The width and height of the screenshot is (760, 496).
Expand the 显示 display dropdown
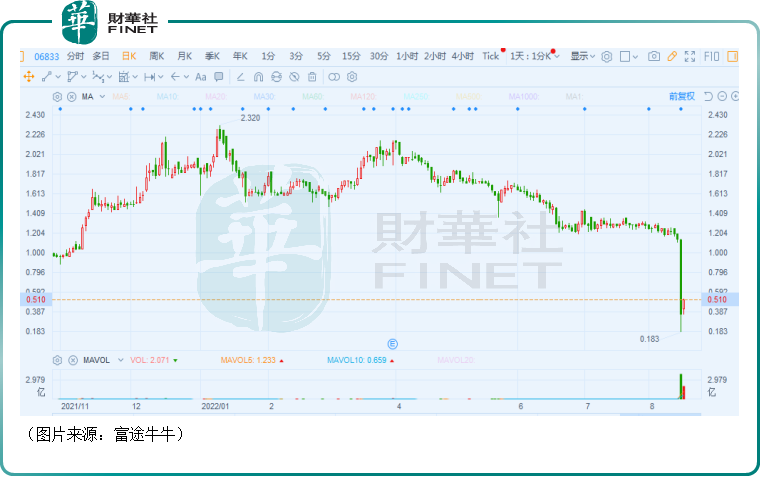[583, 56]
